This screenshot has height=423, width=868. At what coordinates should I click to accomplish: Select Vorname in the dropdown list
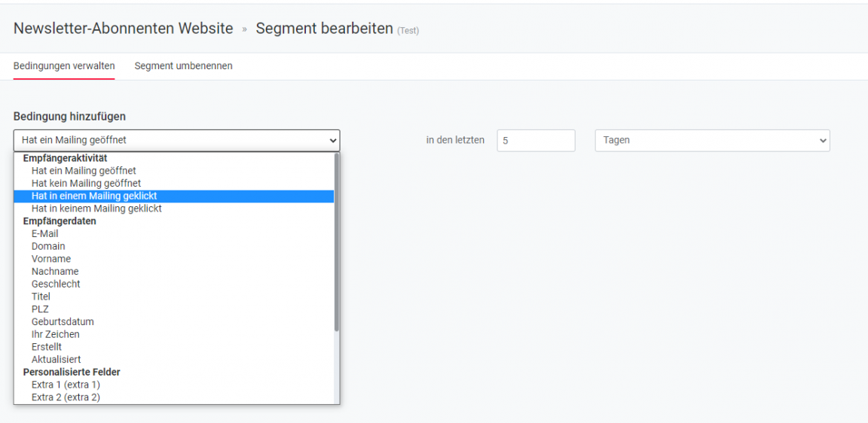(x=51, y=259)
